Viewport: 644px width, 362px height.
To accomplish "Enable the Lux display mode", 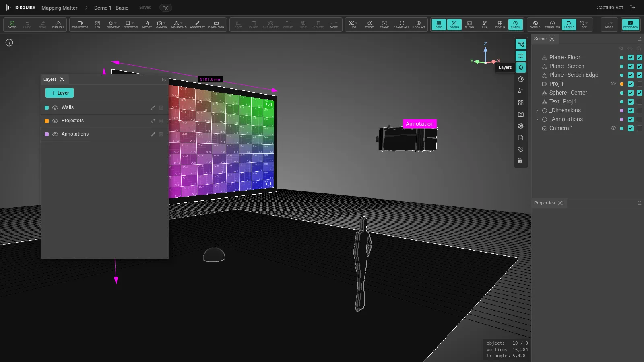I will click(x=485, y=25).
